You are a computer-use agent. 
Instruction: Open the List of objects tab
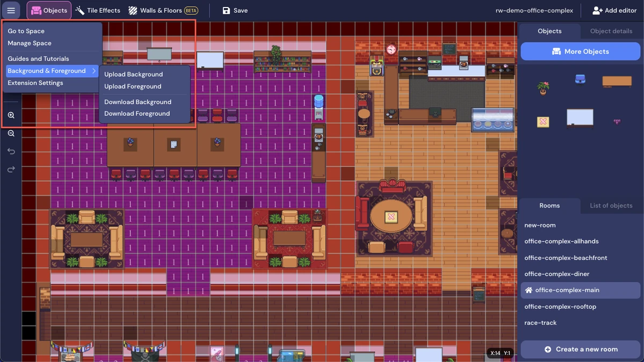tap(611, 205)
